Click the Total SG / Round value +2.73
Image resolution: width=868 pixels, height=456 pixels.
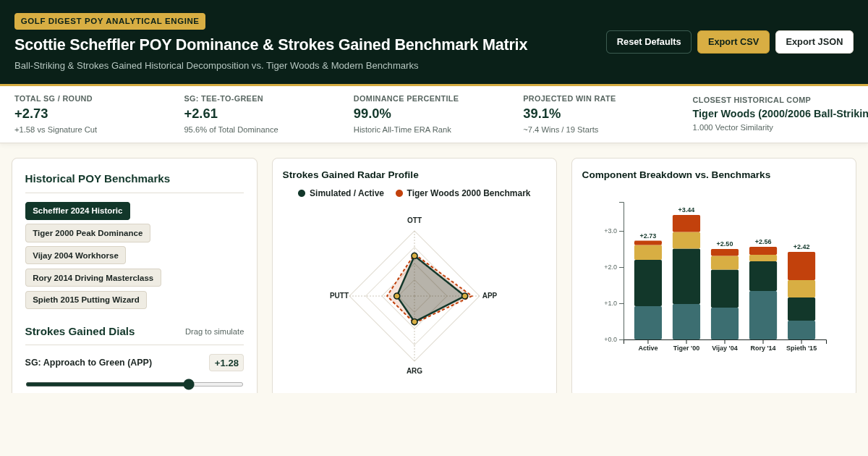pos(31,114)
